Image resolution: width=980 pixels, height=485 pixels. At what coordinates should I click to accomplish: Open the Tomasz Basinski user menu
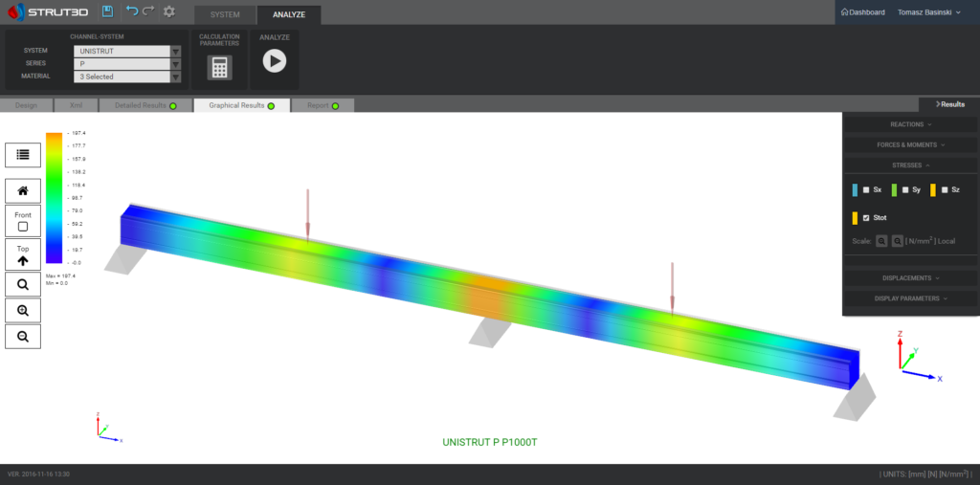tap(928, 11)
